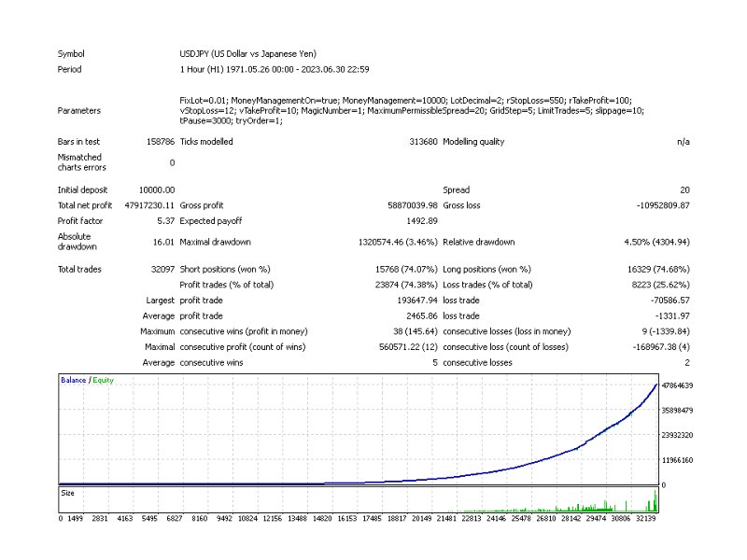Click the total net profit value "47917230.11"
Screen dimensions: 747x560
pyautogui.click(x=149, y=205)
